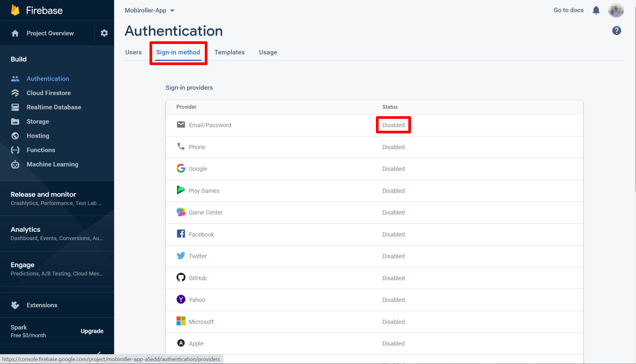Image resolution: width=636 pixels, height=364 pixels.
Task: Click the Provider column header
Action: click(186, 107)
